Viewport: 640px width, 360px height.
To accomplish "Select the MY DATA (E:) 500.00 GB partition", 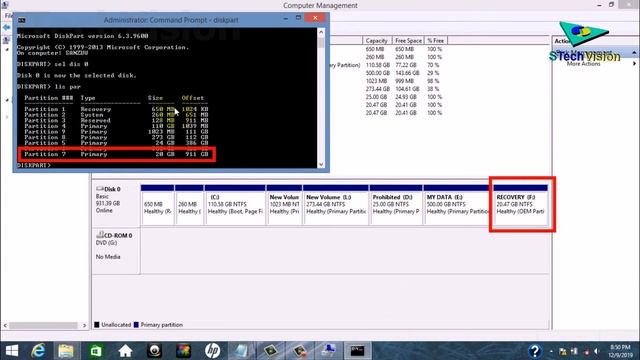I will pos(457,204).
